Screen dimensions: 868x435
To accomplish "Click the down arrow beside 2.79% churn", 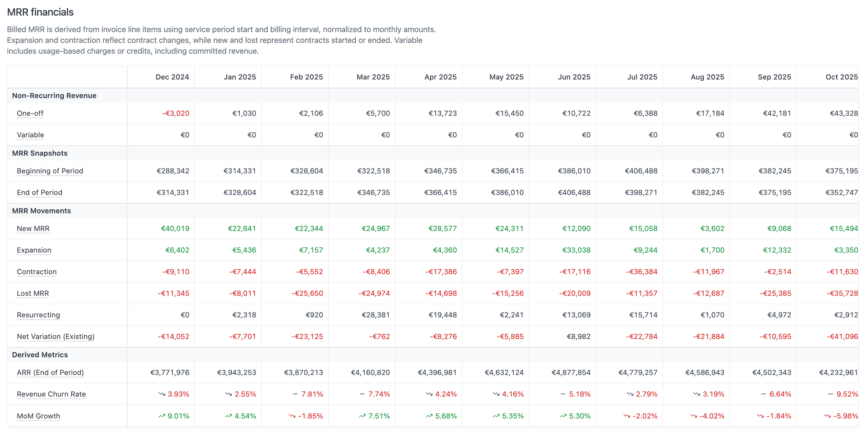I will click(630, 394).
